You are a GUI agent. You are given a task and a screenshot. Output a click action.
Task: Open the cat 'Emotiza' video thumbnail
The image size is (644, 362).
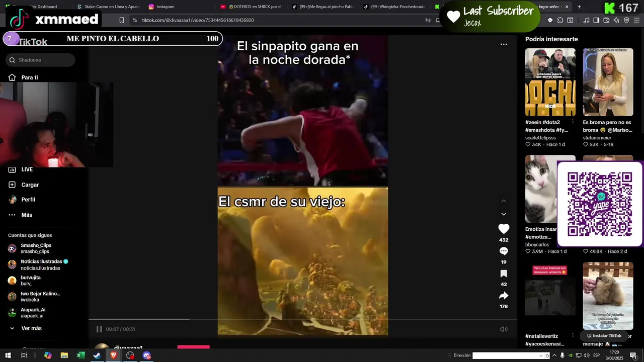(541, 189)
